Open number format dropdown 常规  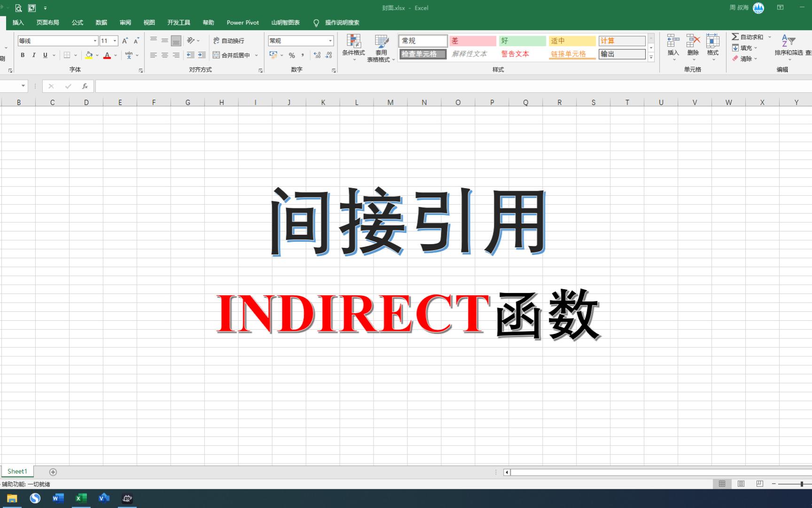click(x=330, y=41)
